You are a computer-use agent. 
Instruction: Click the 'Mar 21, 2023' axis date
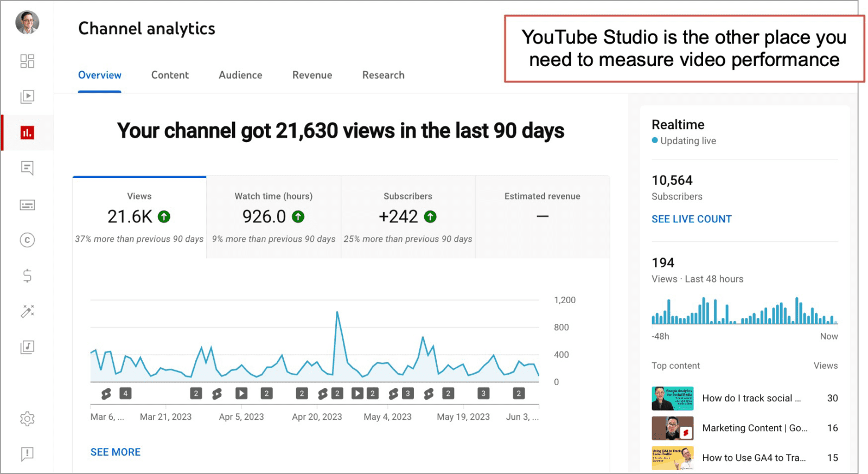click(165, 417)
